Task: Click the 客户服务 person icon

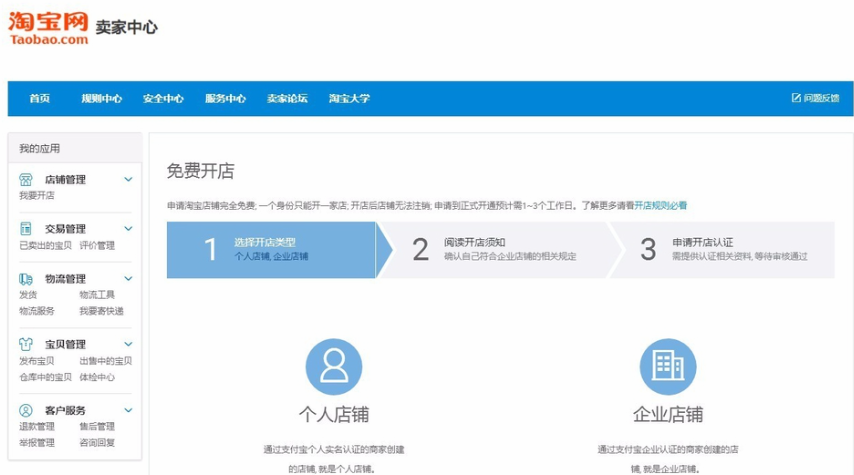Action: [x=26, y=410]
